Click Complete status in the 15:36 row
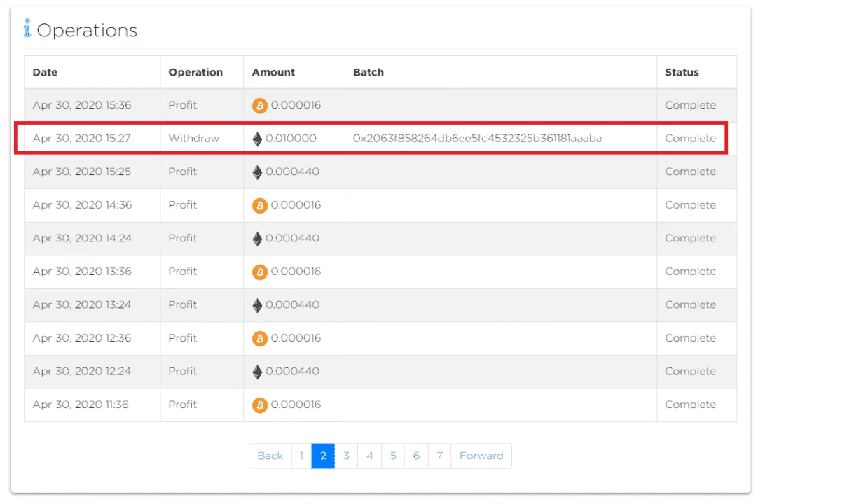This screenshot has height=504, width=854. pos(690,105)
